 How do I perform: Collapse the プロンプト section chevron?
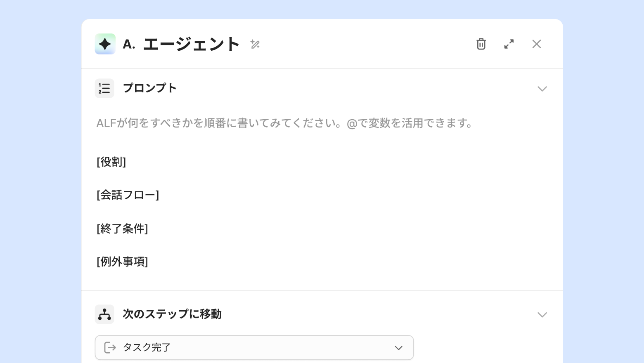(x=542, y=89)
